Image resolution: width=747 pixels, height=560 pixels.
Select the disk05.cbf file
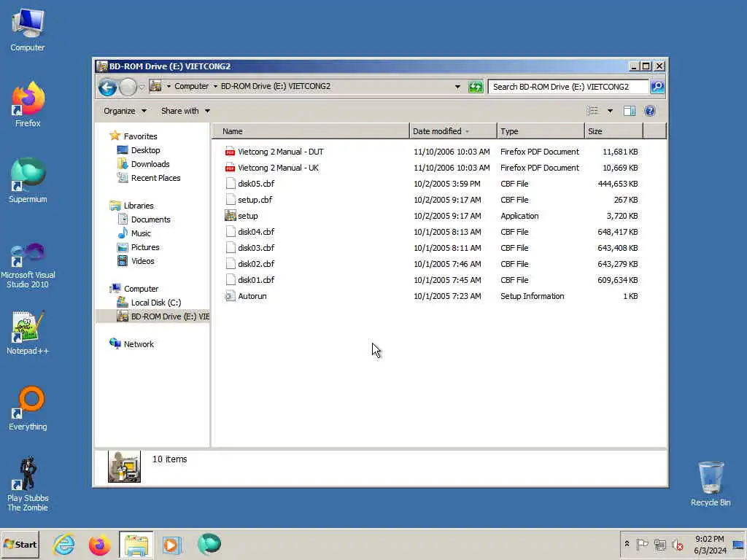(x=256, y=184)
